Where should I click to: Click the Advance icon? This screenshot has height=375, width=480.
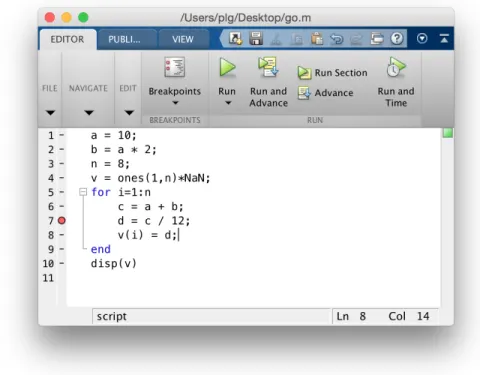point(304,93)
